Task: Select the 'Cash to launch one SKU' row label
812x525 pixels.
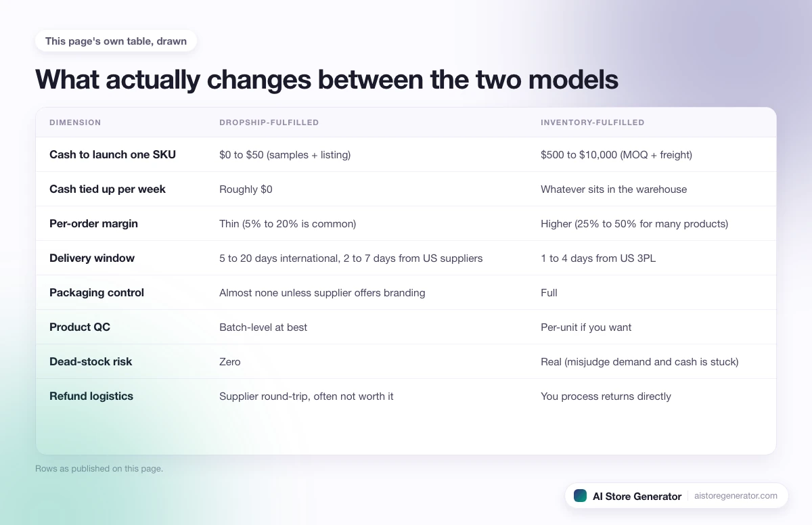Action: click(x=112, y=154)
